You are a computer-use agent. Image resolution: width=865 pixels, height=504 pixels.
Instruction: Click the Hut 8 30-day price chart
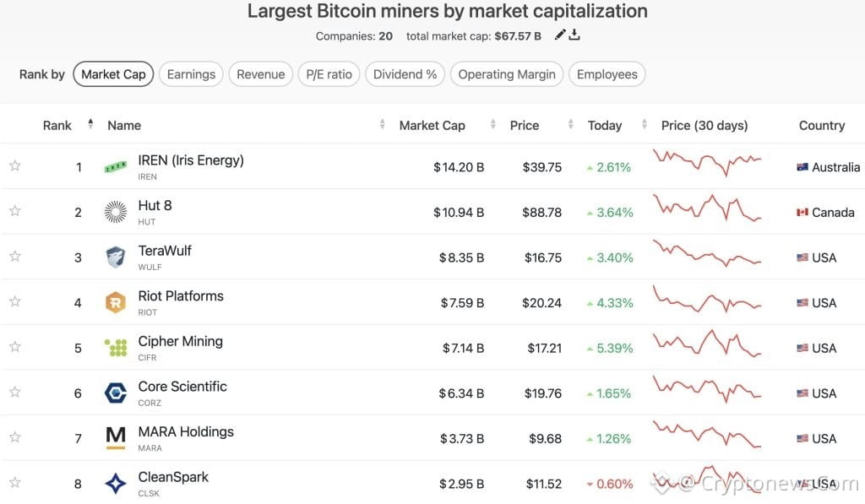pos(707,209)
